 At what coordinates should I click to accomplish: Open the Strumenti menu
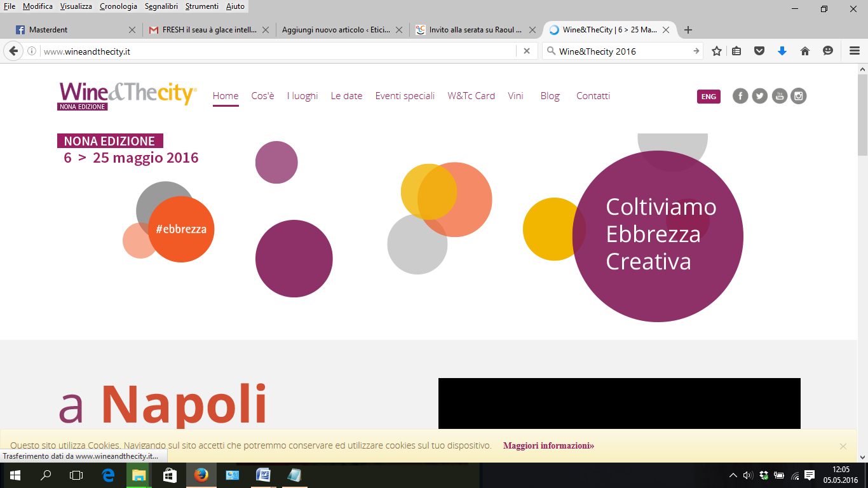202,6
